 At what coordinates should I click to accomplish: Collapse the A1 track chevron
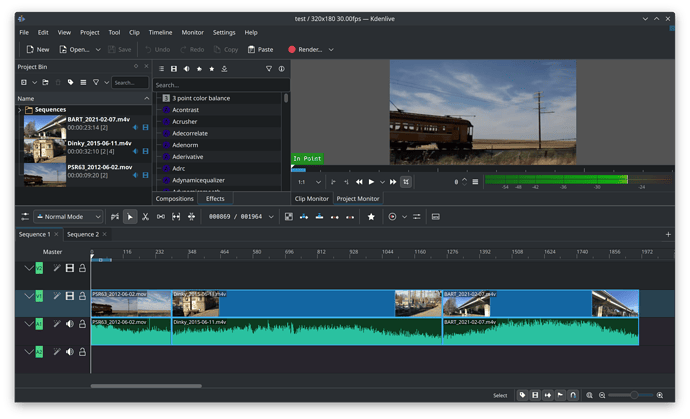(x=29, y=324)
